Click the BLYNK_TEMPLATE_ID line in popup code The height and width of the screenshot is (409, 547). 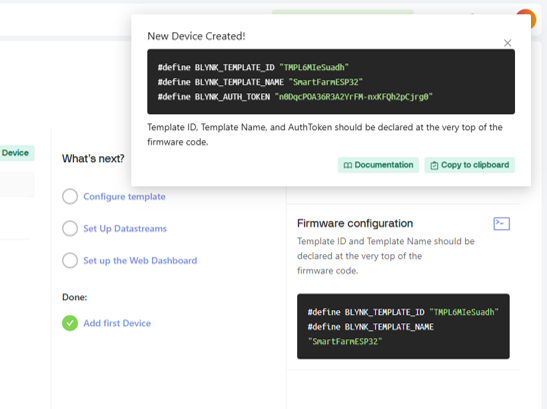tap(253, 67)
